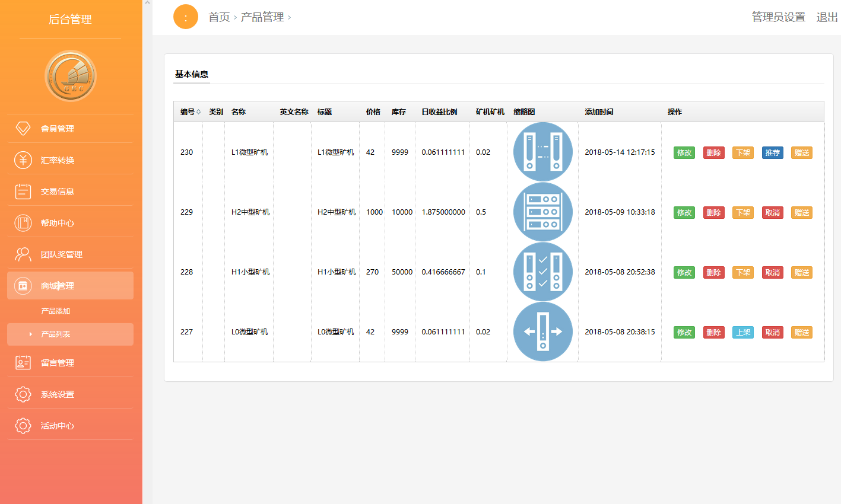This screenshot has height=504, width=841.
Task: Click the people icon for 团队奖管理
Action: coord(23,254)
